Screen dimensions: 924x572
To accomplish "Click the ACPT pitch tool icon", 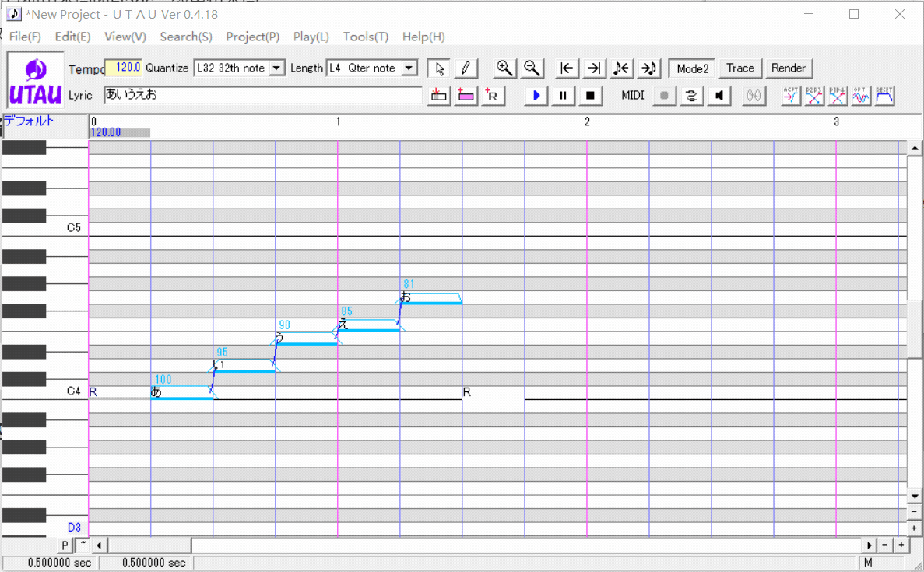I will pos(789,95).
